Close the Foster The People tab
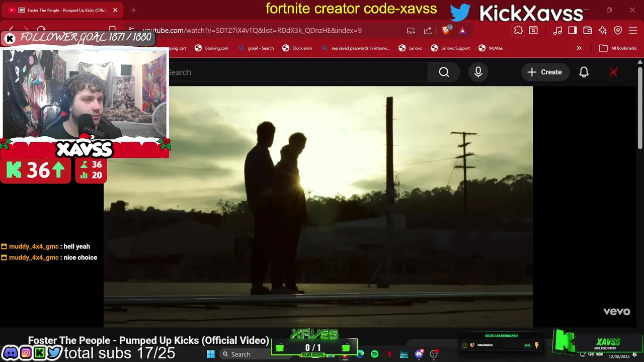Image resolution: width=644 pixels, height=362 pixels. pos(115,10)
